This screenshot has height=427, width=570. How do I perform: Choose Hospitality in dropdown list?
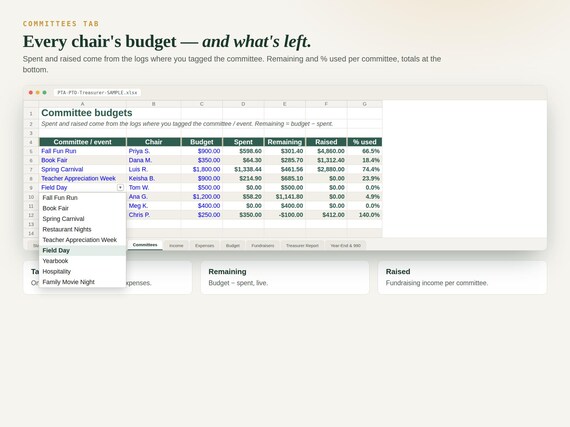(83, 271)
